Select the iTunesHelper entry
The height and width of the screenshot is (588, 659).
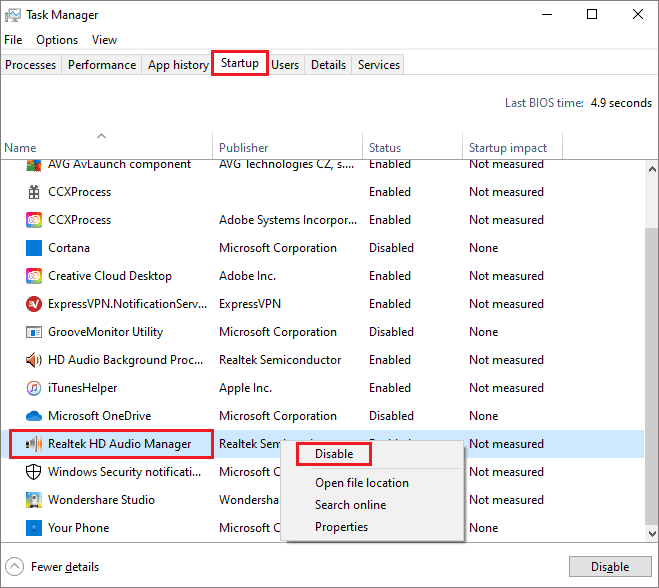[x=82, y=388]
